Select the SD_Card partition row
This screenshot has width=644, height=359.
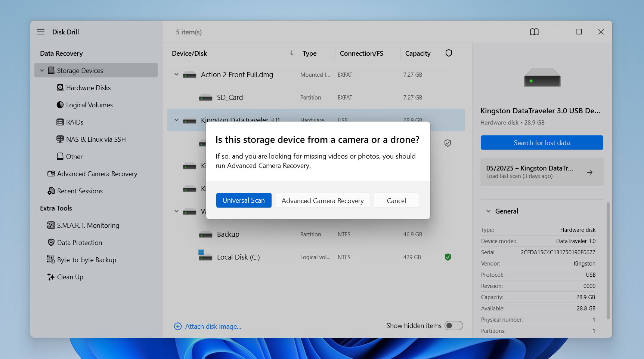(x=316, y=97)
